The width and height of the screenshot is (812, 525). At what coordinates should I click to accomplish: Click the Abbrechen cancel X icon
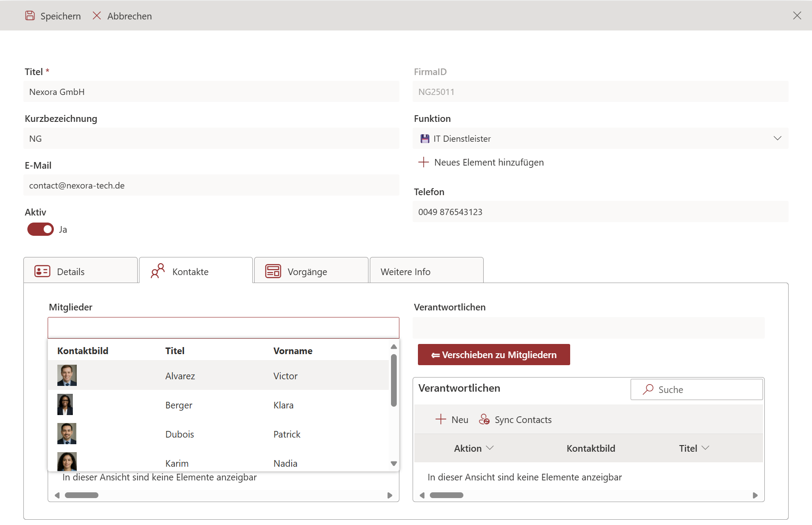click(97, 16)
